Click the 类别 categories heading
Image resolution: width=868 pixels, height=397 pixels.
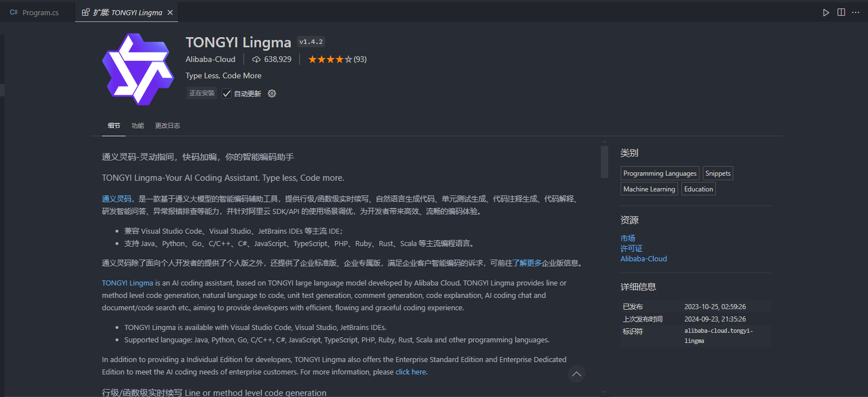click(x=630, y=153)
